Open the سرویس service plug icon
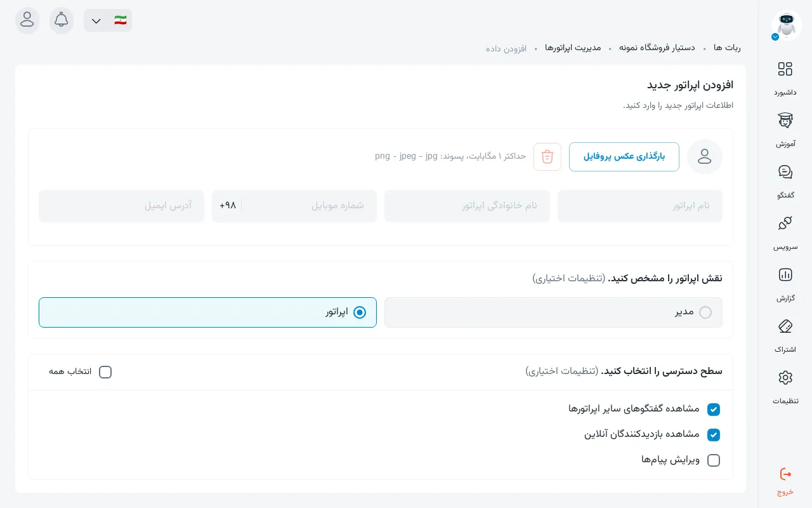Viewport: 812px width, 508px height. (785, 224)
